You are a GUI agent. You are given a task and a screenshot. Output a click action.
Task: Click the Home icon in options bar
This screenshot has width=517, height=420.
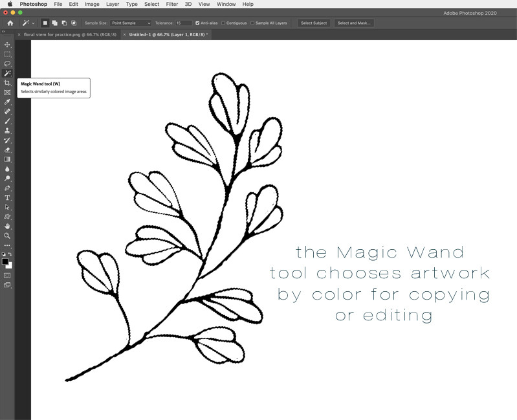click(10, 23)
